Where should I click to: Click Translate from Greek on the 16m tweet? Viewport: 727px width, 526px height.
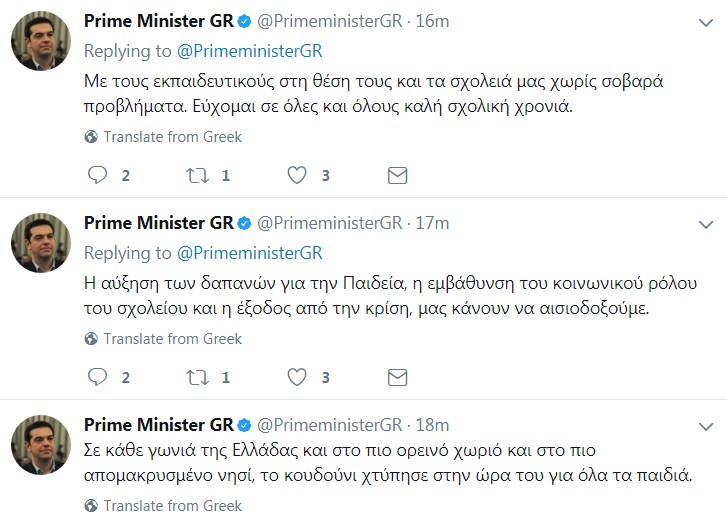[x=172, y=137]
